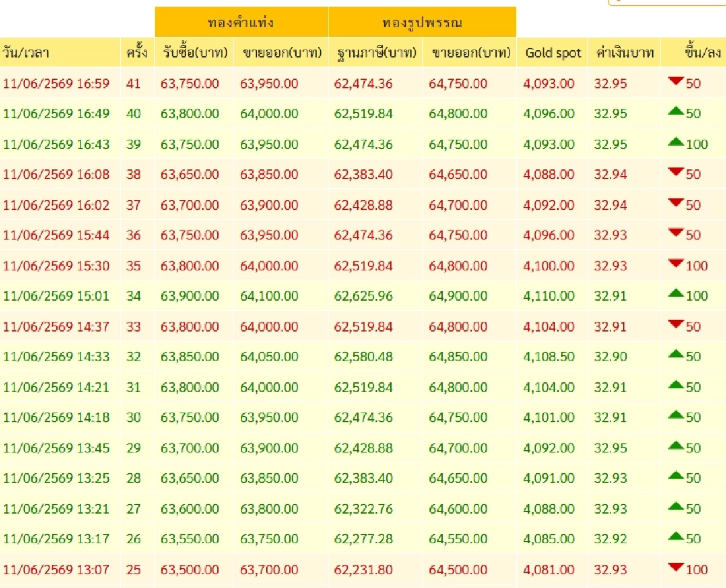Click buy price 63,550.00 in row 26
726x588 pixels.
coord(190,539)
